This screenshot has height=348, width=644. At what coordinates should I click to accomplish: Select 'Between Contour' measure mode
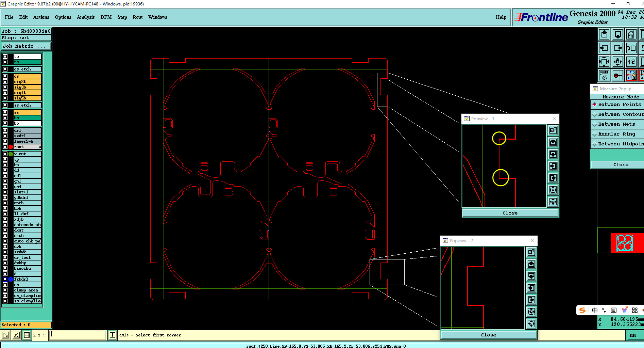617,114
